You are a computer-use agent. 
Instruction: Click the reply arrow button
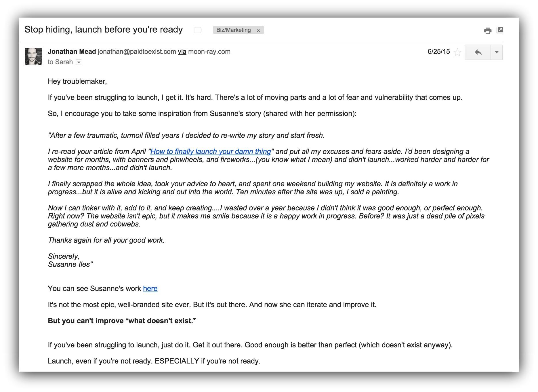pos(478,52)
